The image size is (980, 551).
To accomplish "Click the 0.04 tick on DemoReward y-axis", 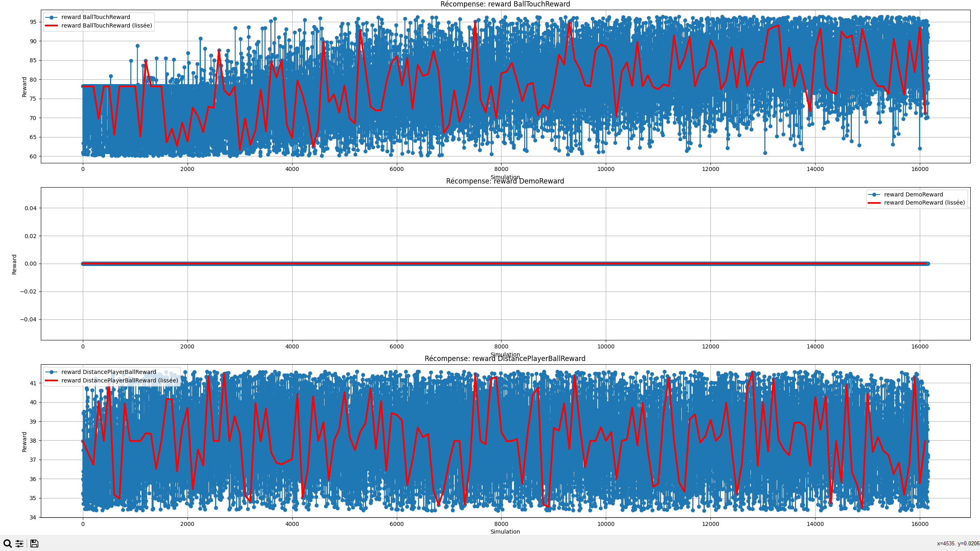I will (x=30, y=208).
